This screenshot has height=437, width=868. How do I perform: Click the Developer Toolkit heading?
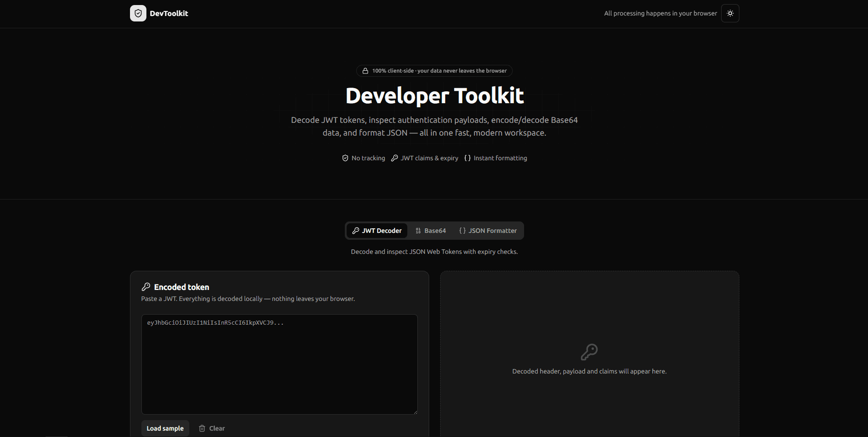(x=434, y=95)
